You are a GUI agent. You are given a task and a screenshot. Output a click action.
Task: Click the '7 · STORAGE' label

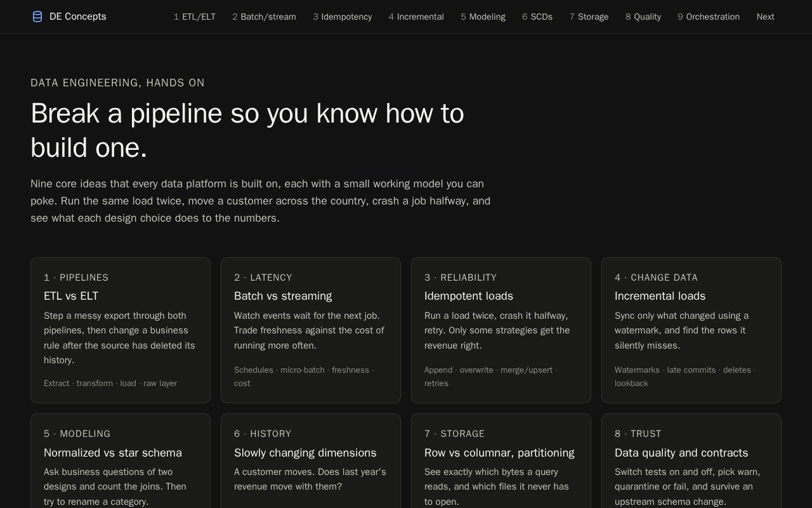click(x=454, y=434)
